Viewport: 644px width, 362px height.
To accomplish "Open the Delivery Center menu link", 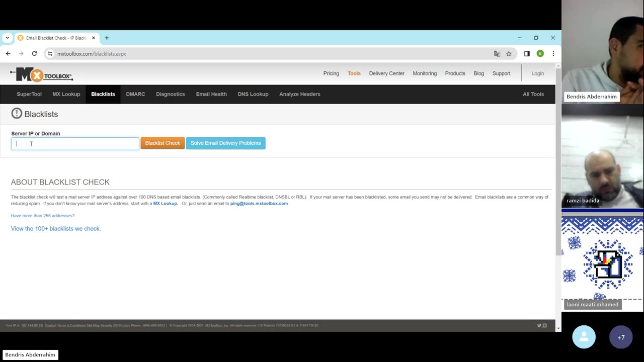I will (387, 73).
